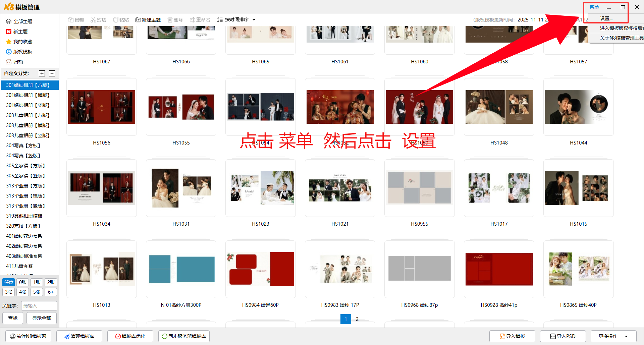Go to page 2 of templates
644x345 pixels.
pyautogui.click(x=357, y=319)
